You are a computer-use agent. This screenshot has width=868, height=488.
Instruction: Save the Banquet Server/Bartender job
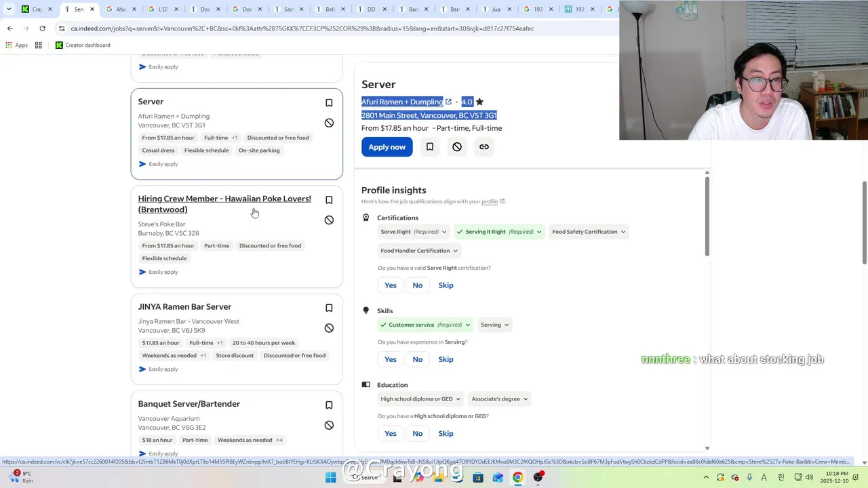(x=329, y=405)
